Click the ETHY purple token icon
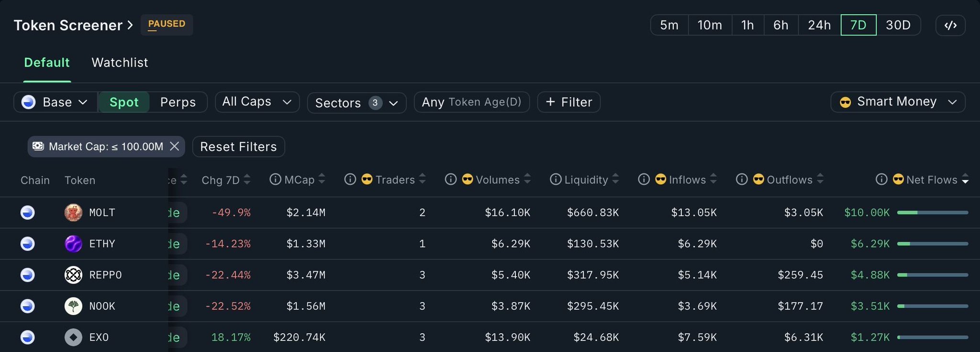Image resolution: width=980 pixels, height=352 pixels. click(73, 244)
